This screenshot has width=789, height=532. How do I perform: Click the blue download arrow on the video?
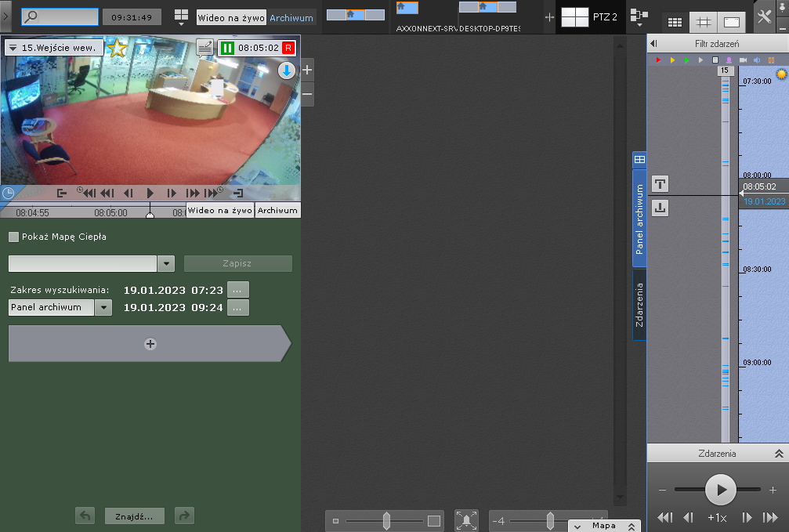point(287,71)
